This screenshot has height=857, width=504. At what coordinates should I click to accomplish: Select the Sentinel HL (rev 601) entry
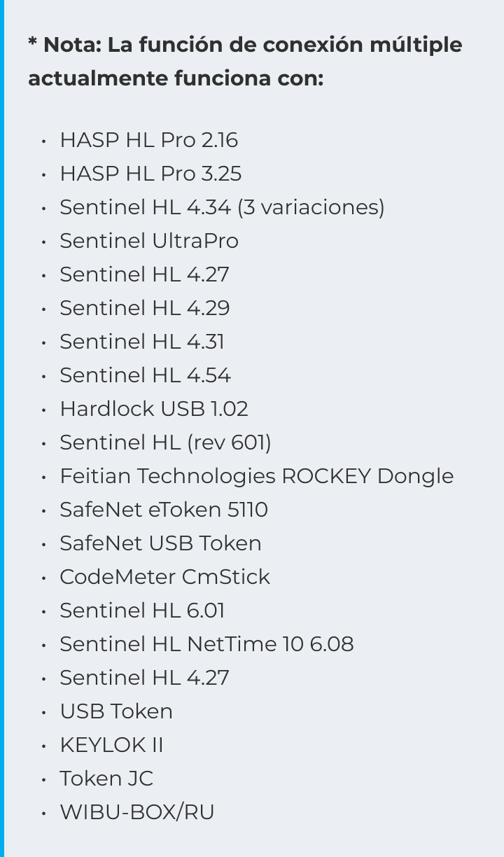point(165,443)
